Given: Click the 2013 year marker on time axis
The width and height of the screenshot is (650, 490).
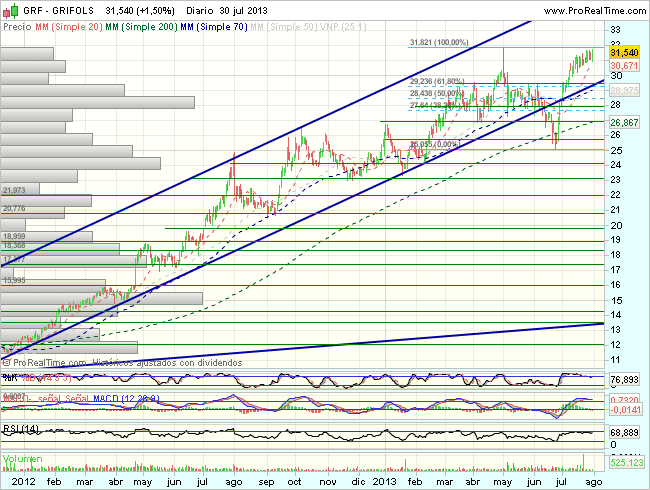Looking at the screenshot, I should [384, 480].
